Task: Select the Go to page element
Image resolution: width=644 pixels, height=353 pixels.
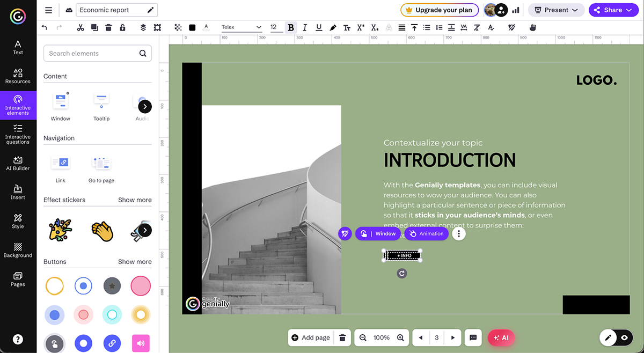Action: (x=101, y=168)
